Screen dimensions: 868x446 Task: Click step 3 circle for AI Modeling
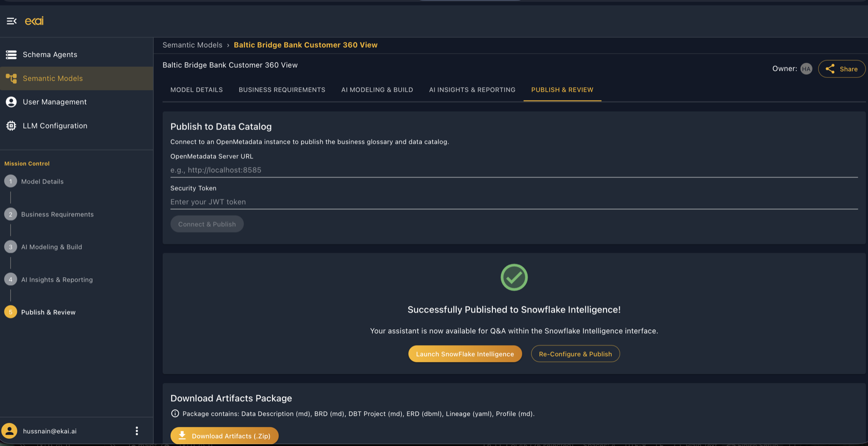click(x=11, y=247)
